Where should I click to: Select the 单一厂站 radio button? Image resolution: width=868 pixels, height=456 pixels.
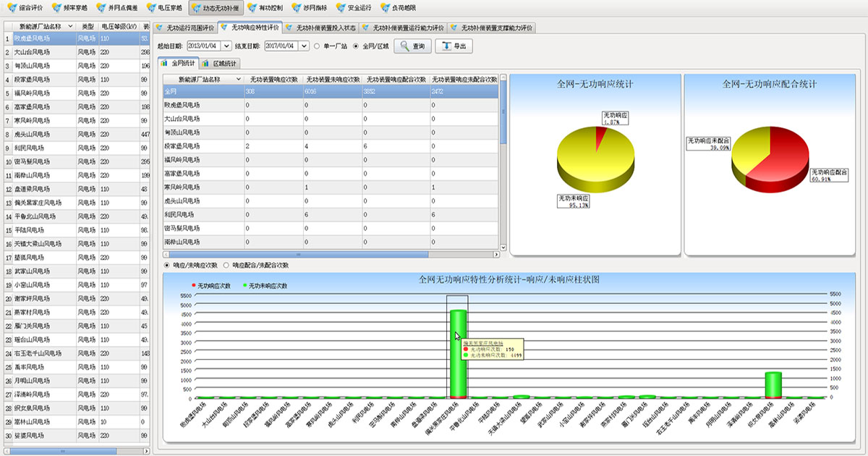click(317, 46)
